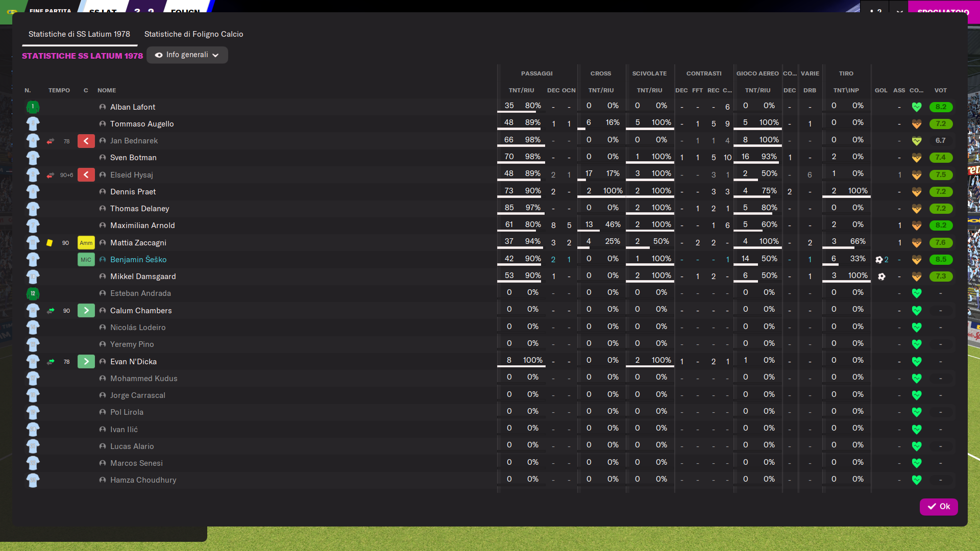Confirm with the Ok button

pyautogui.click(x=939, y=507)
